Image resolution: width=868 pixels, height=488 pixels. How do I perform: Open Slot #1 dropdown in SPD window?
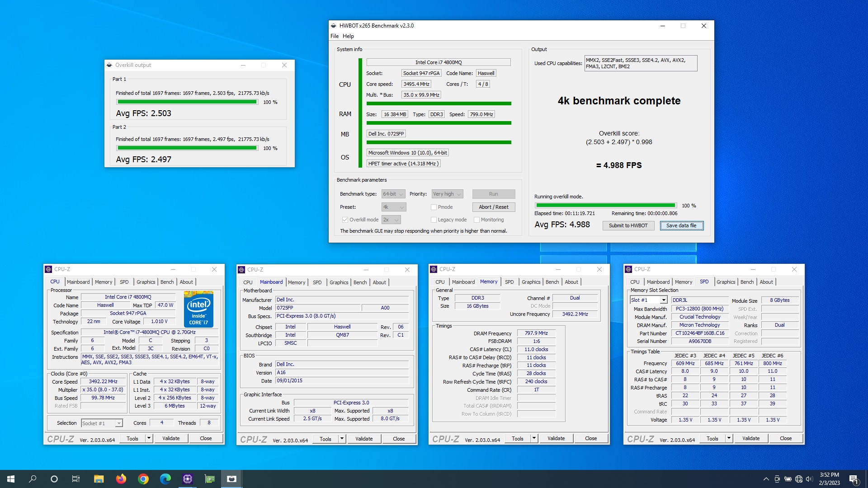(x=649, y=300)
